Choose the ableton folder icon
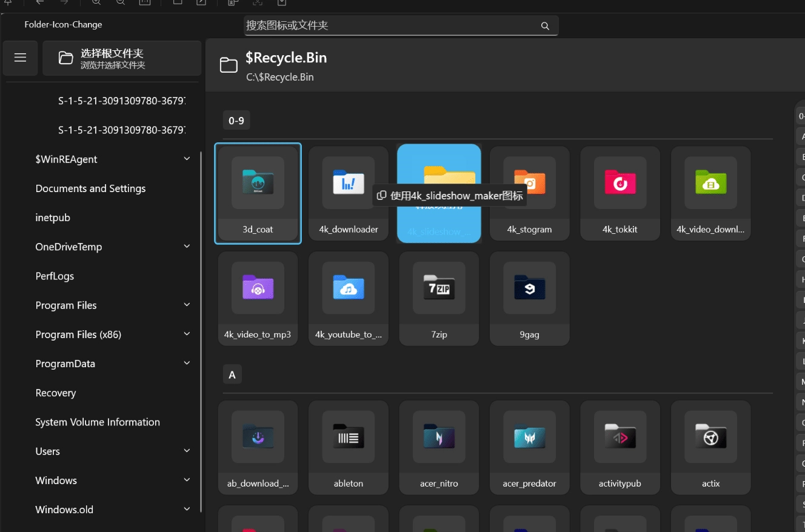This screenshot has width=805, height=532. point(349,448)
